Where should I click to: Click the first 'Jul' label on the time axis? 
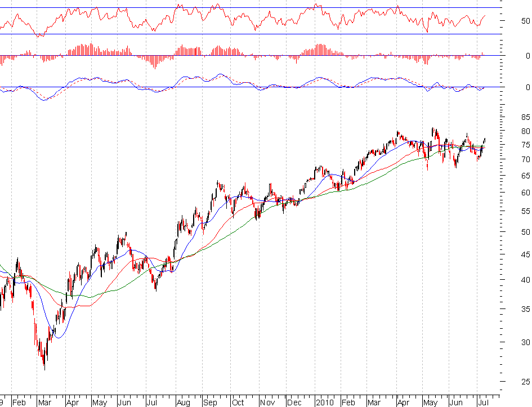pos(151,402)
